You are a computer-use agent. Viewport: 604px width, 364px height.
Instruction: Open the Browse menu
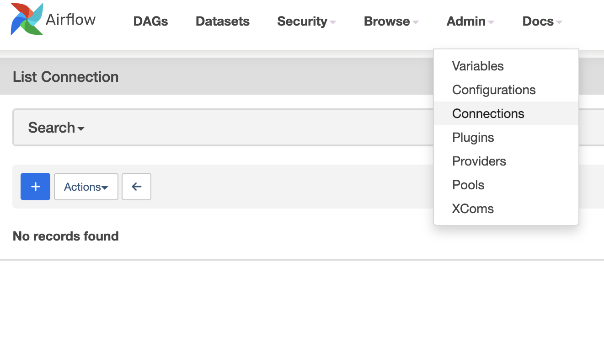391,21
